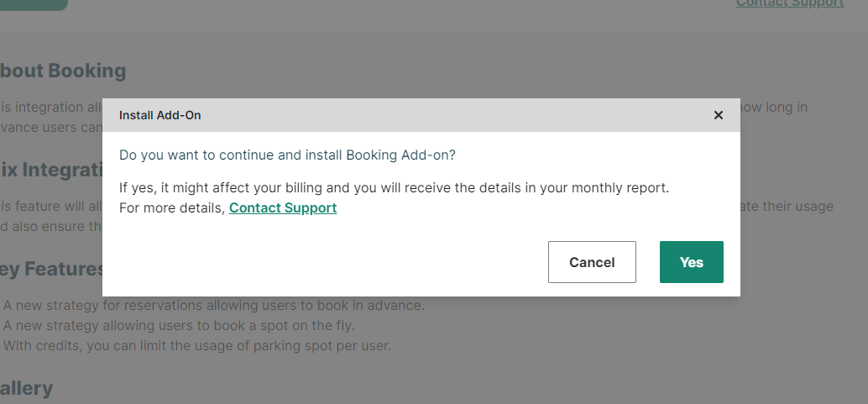
Task: Open Contact Support link at top right
Action: tap(789, 3)
